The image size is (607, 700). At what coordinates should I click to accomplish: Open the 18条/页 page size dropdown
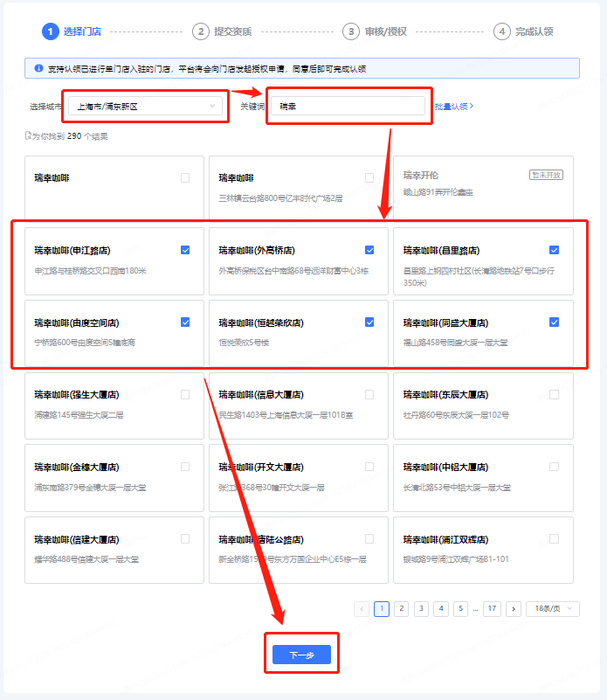click(553, 608)
